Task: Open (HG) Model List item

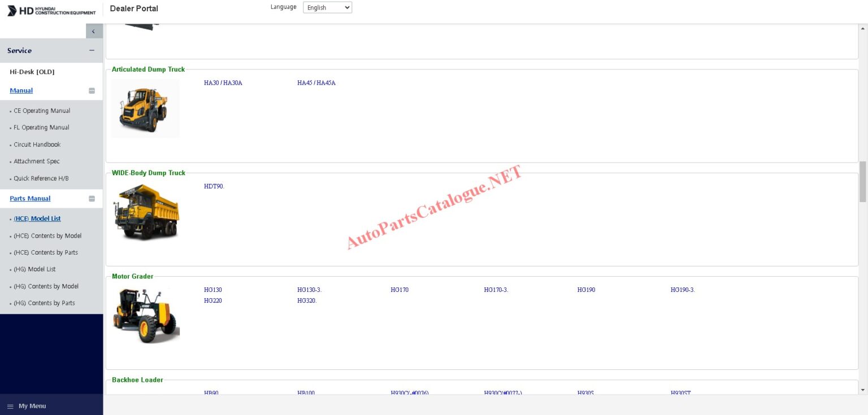Action: (x=34, y=269)
